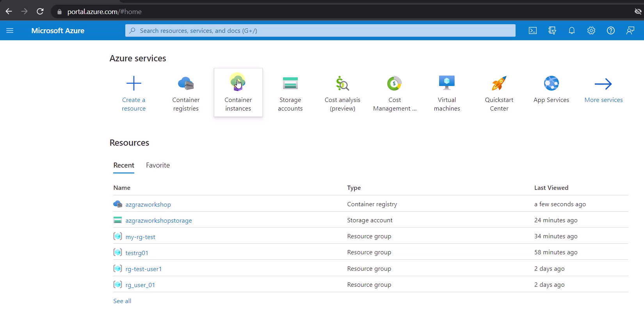Click More services arrow
Image resolution: width=644 pixels, height=309 pixels.
point(603,84)
